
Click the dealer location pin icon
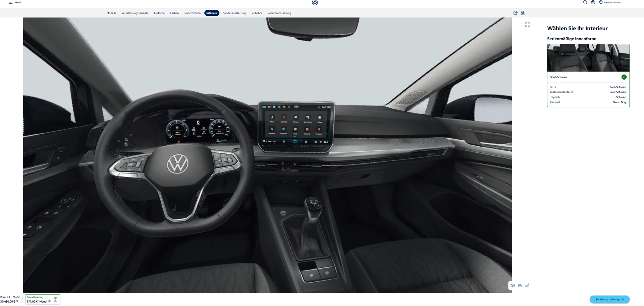tap(601, 2)
